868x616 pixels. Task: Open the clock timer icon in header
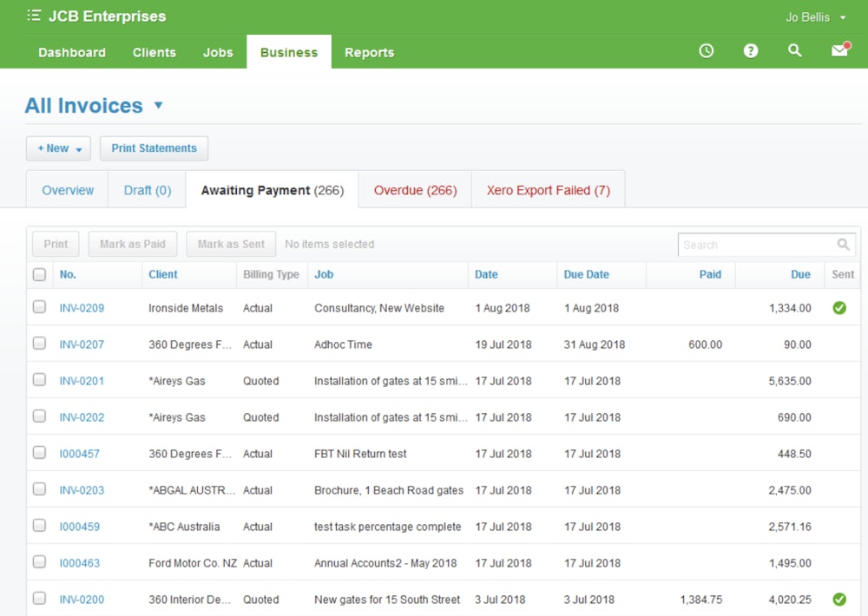tap(707, 51)
